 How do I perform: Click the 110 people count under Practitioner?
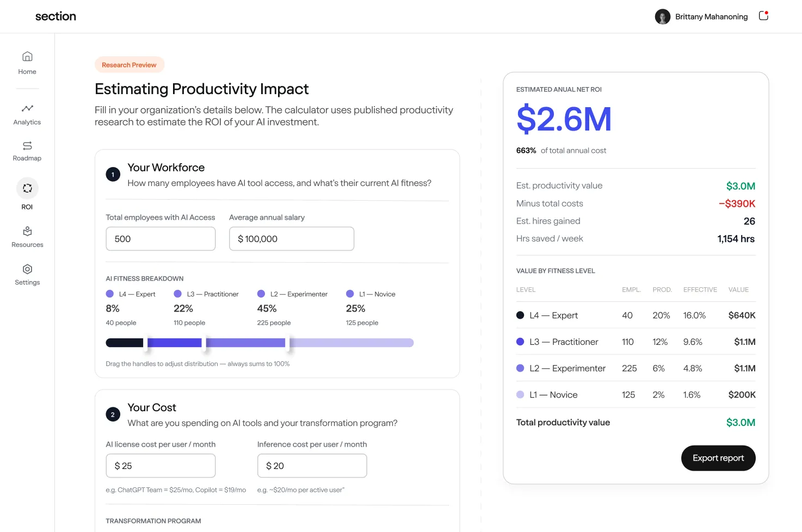(189, 323)
